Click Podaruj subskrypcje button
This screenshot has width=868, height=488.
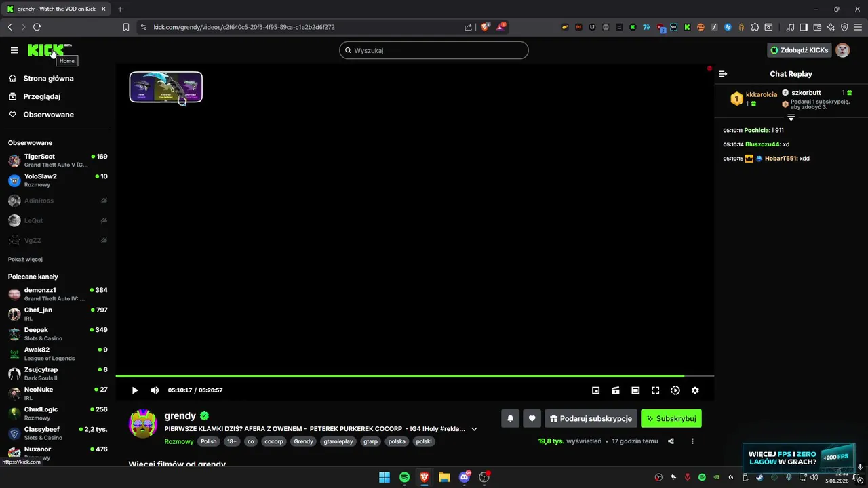(591, 419)
